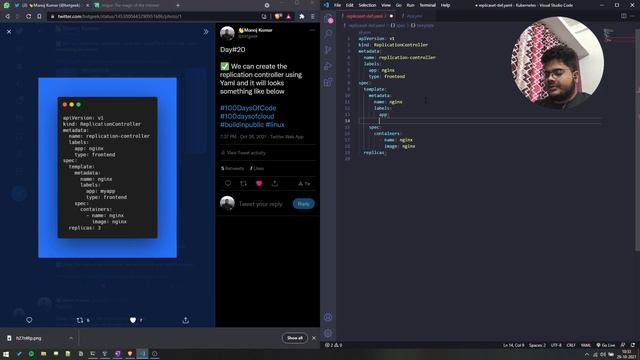Click the #linux hashtag

click(275, 125)
